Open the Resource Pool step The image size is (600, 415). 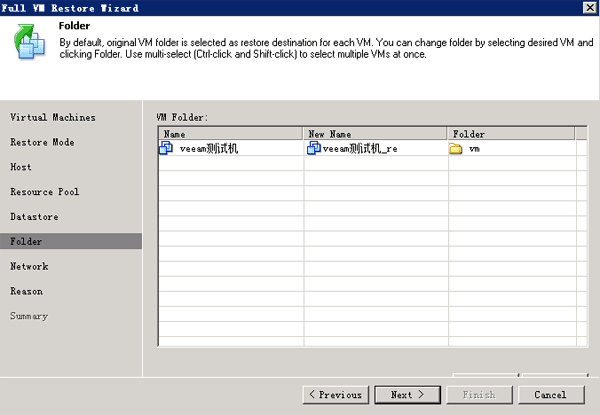coord(44,192)
